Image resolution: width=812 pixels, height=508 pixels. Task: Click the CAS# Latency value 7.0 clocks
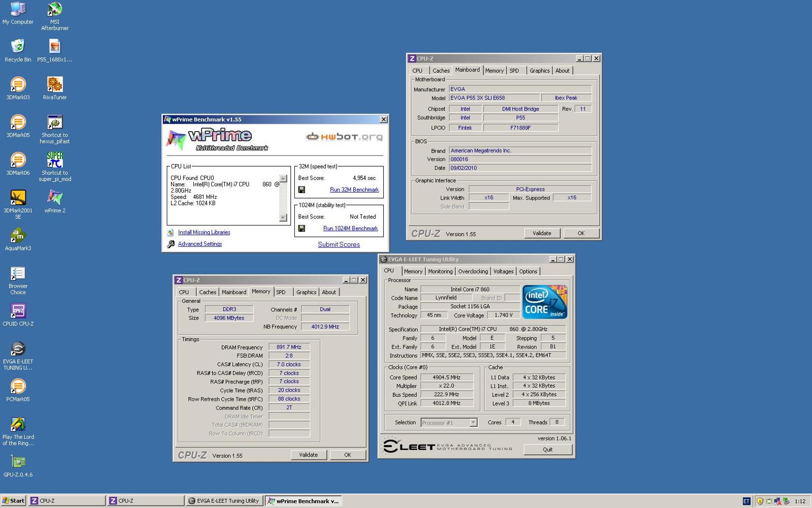pos(289,365)
